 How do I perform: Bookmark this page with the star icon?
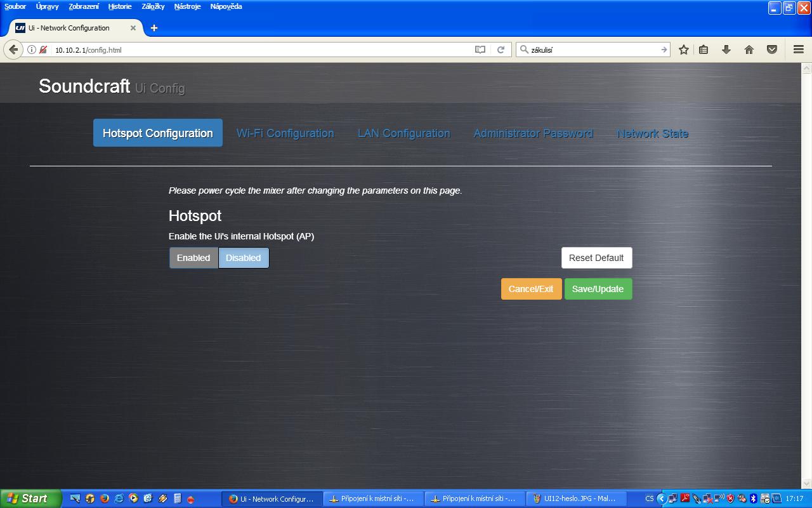click(x=684, y=50)
